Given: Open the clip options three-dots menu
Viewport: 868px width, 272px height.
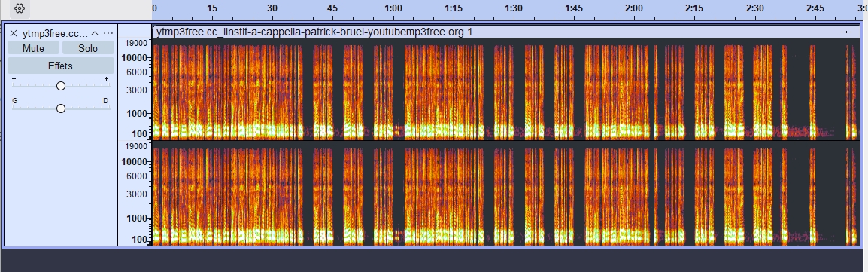Looking at the screenshot, I should (846, 32).
